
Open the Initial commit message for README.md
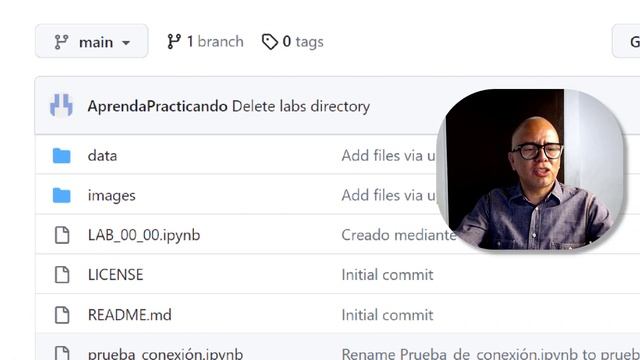(387, 315)
